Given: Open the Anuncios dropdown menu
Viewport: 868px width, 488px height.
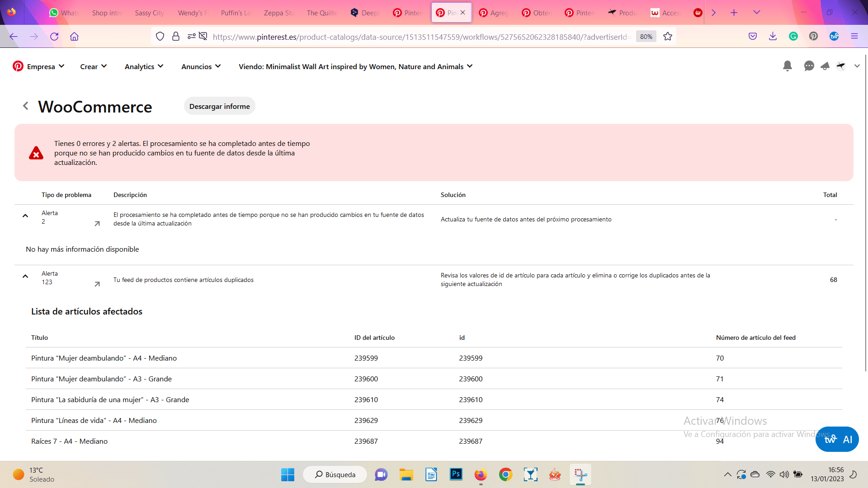Looking at the screenshot, I should (x=201, y=66).
